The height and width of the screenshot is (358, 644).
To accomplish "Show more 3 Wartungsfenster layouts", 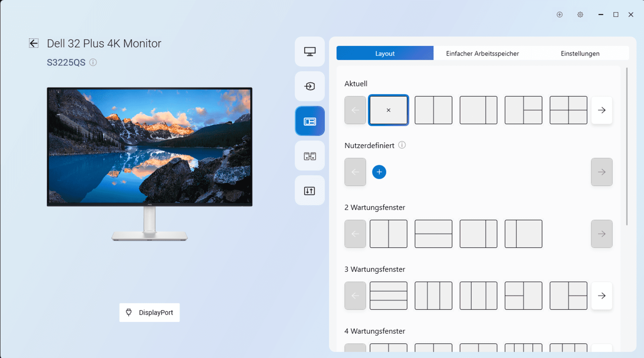I will click(x=602, y=296).
